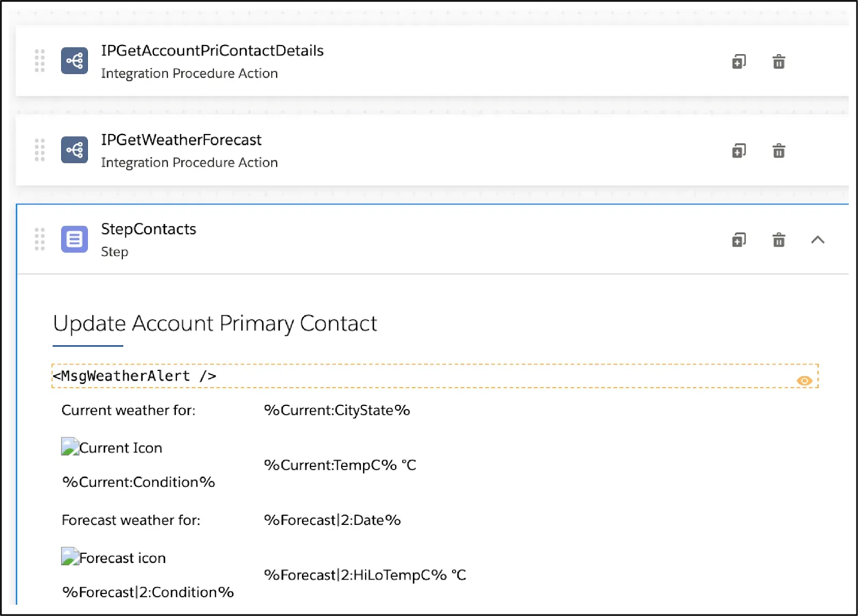
Task: Select the IPGetAccountPriContactDetails title
Action: 212,50
